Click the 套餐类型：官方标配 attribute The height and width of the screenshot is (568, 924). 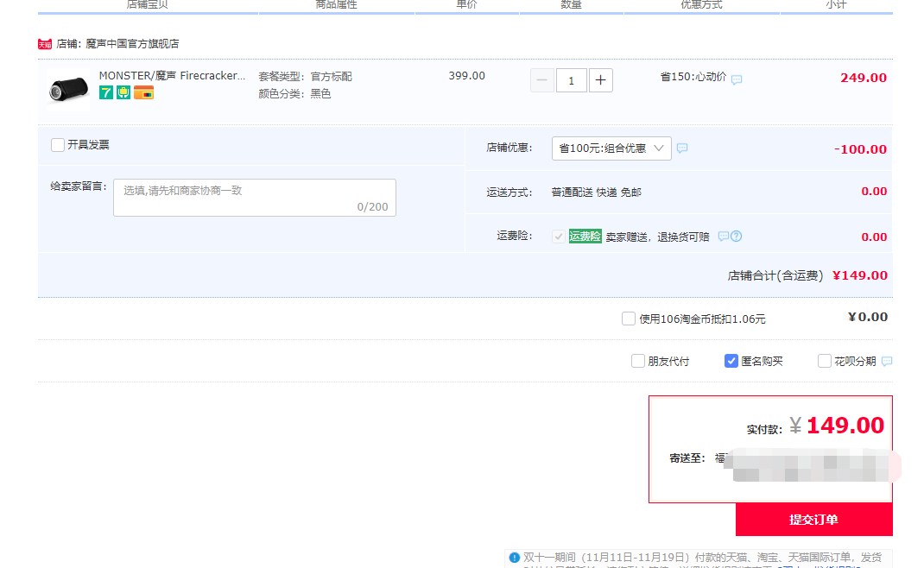click(305, 77)
